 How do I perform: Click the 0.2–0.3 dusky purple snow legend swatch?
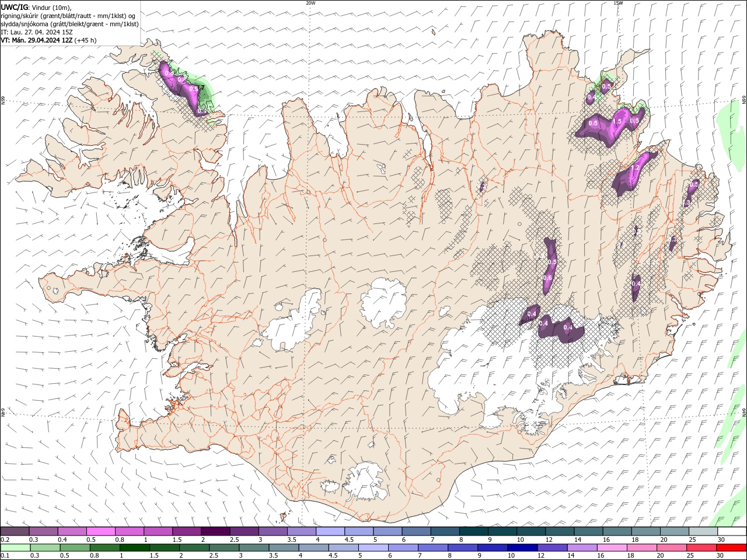(15, 531)
